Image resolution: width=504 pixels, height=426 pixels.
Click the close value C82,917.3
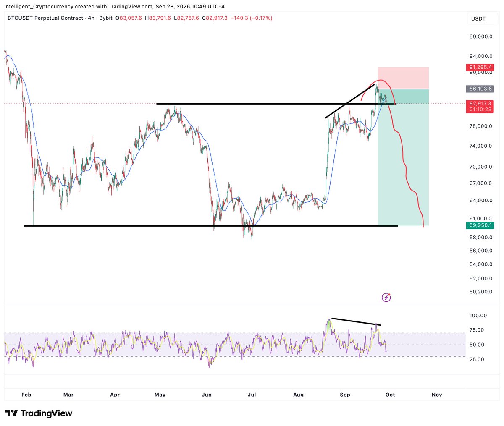point(215,18)
